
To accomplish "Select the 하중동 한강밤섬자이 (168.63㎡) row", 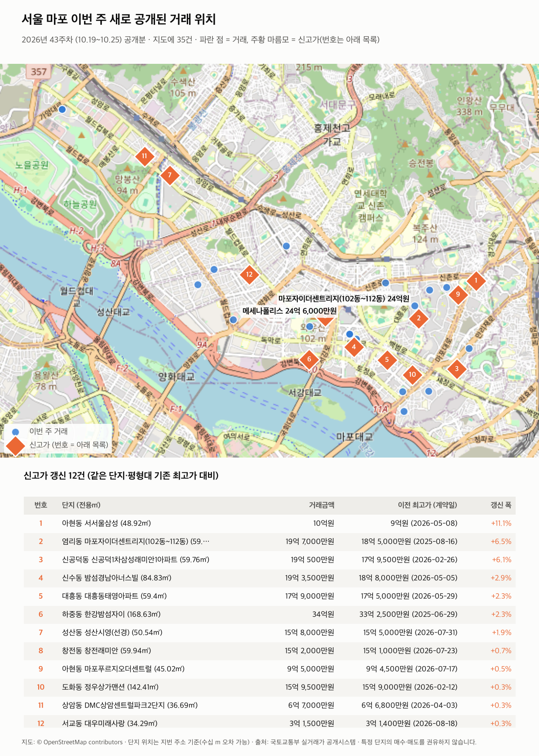I will tap(269, 614).
